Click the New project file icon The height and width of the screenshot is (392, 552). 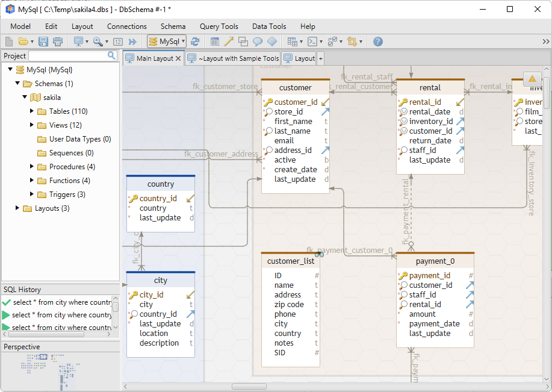(9, 42)
